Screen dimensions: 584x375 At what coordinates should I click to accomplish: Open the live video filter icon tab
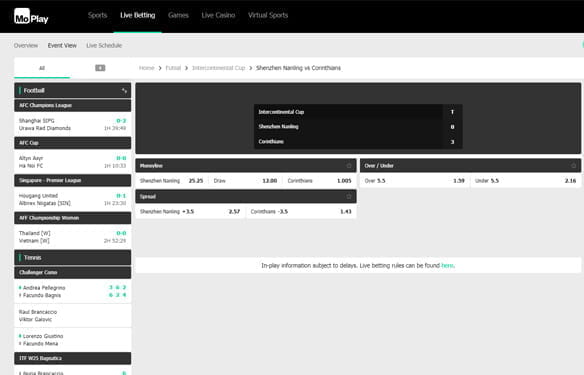[100, 68]
